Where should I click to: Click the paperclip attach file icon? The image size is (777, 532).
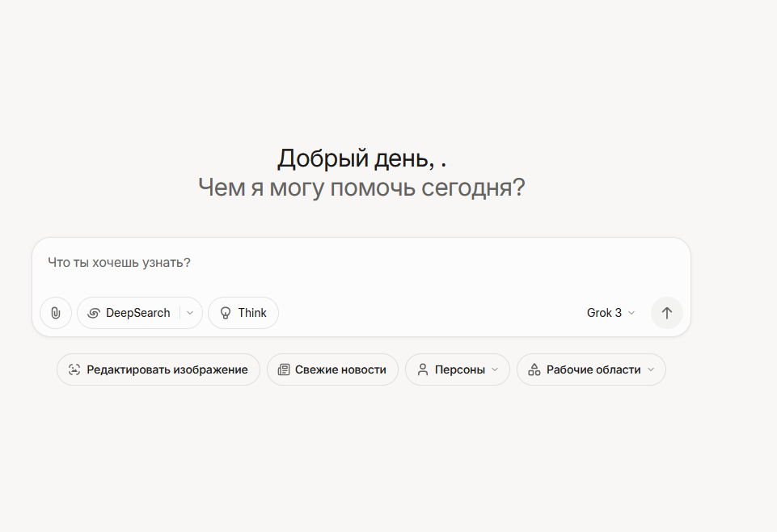click(x=56, y=313)
